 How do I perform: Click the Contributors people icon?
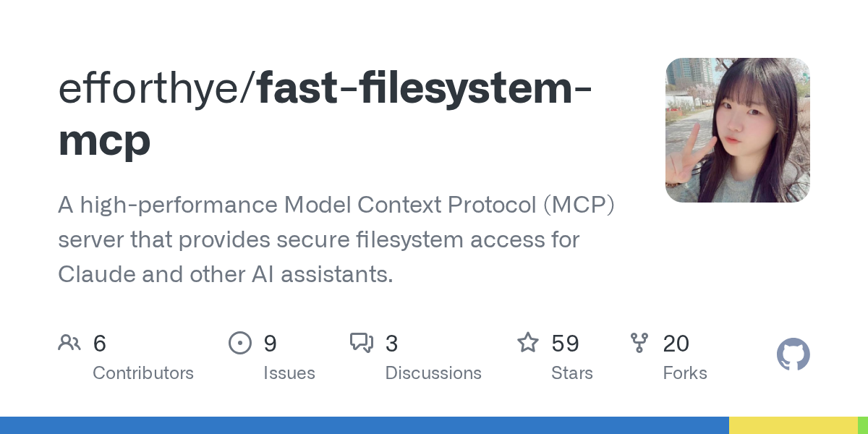click(x=69, y=343)
